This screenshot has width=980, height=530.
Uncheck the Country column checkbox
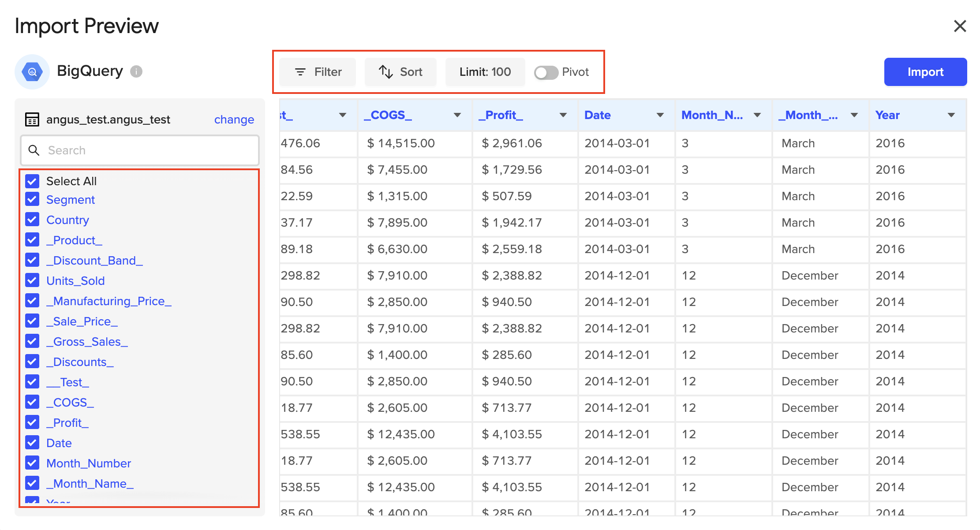tap(32, 220)
